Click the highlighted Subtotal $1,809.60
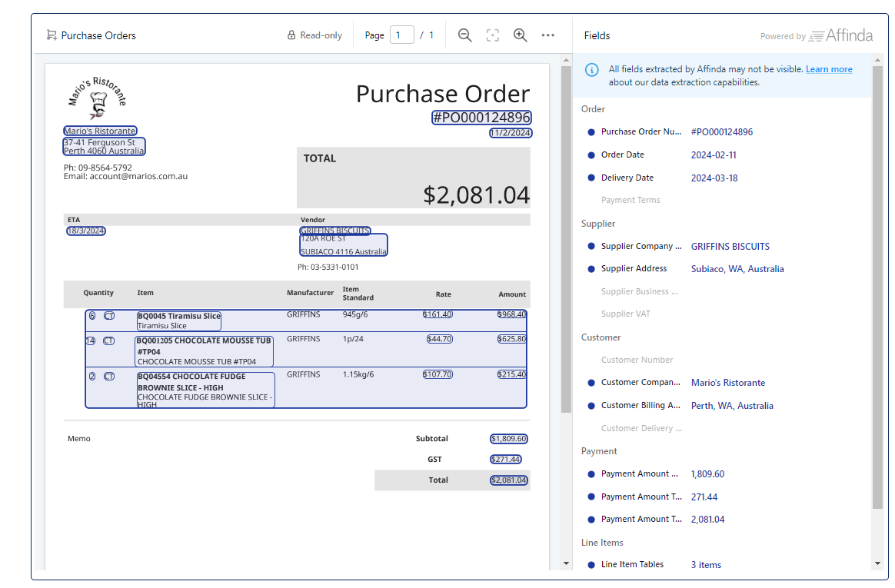Screen dimensions: 895x588 click(508, 439)
